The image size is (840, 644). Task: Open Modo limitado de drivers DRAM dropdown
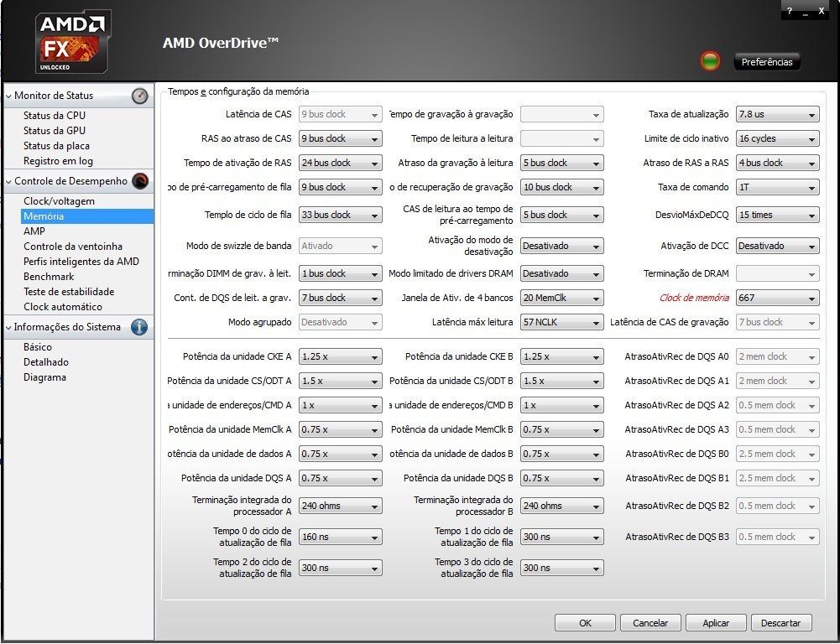click(562, 273)
